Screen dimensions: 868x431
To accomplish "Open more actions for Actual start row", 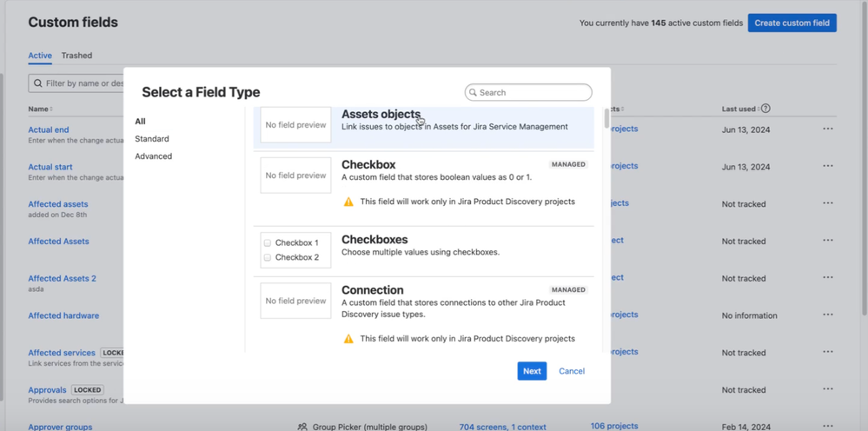I will [x=827, y=166].
